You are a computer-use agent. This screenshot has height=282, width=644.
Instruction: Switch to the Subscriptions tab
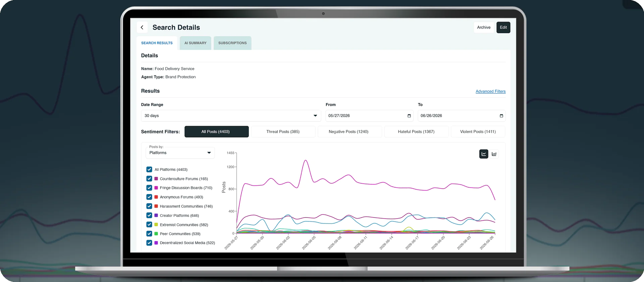[232, 43]
